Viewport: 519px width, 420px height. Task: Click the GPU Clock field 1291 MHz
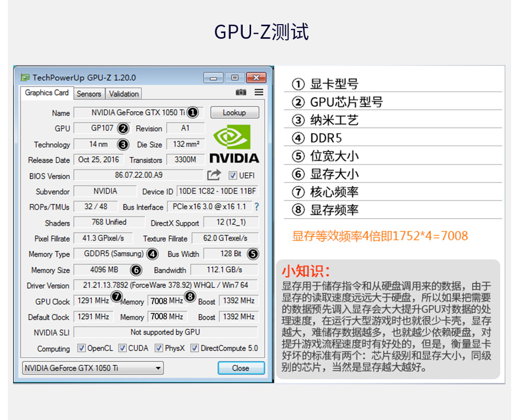(94, 300)
